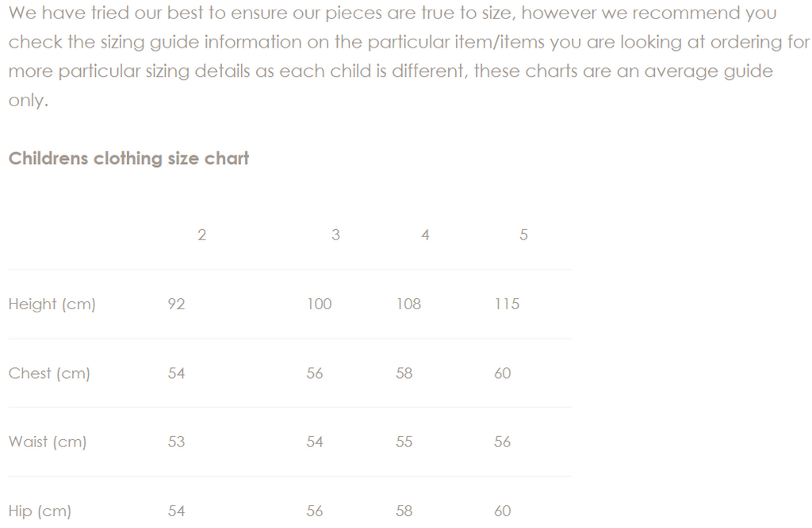The width and height of the screenshot is (812, 528).
Task: Click chest value 56 for size 3
Action: (x=315, y=373)
